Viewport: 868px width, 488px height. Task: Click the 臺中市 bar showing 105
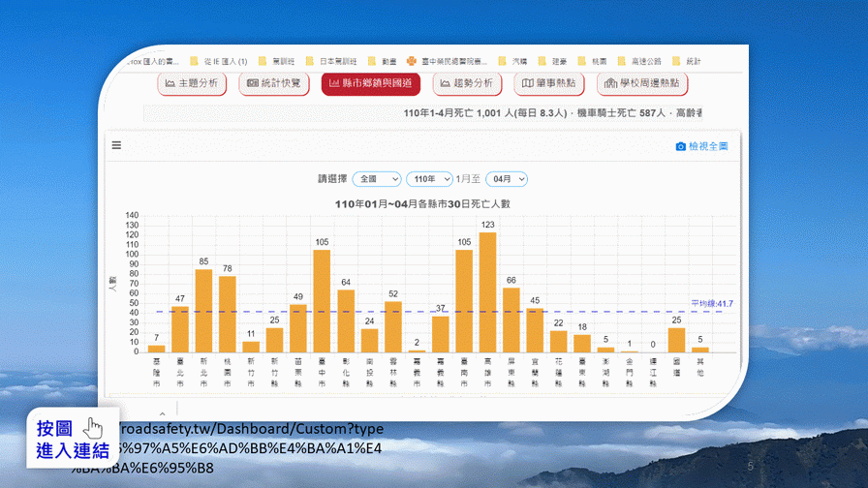click(322, 300)
